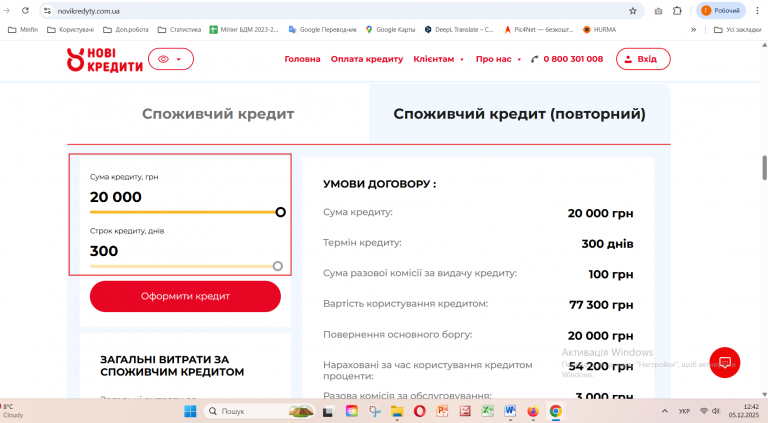Click the site information icon in the address bar
The width and height of the screenshot is (768, 423).
(48, 11)
